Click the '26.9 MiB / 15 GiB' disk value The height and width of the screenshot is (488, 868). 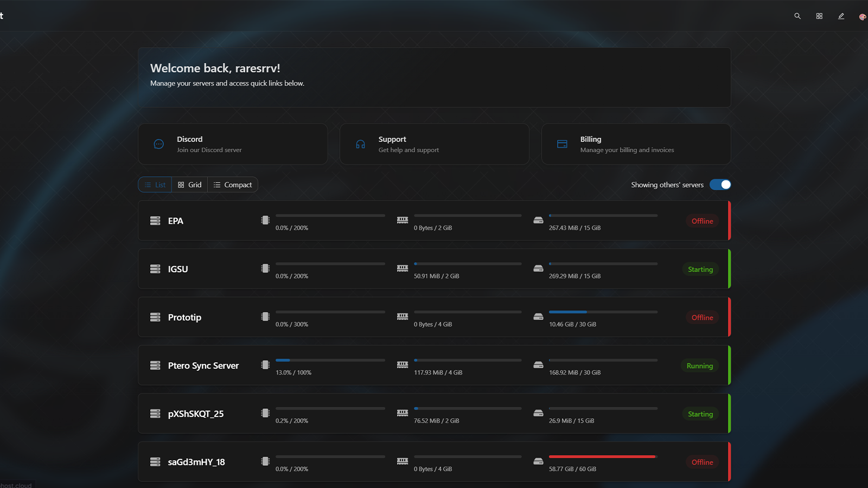tap(572, 421)
